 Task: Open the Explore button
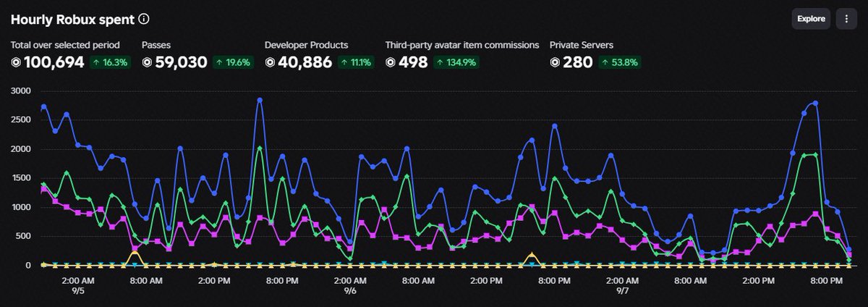point(811,19)
